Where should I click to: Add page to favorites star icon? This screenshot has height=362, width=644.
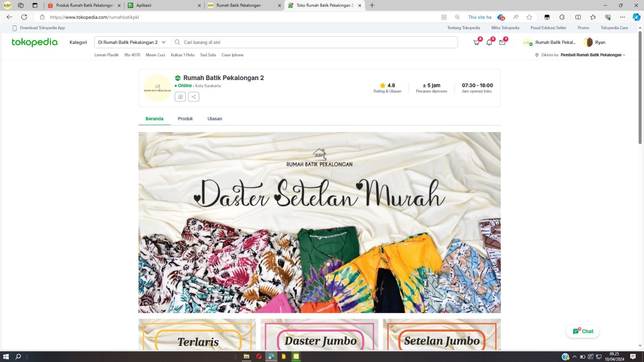[x=529, y=17]
